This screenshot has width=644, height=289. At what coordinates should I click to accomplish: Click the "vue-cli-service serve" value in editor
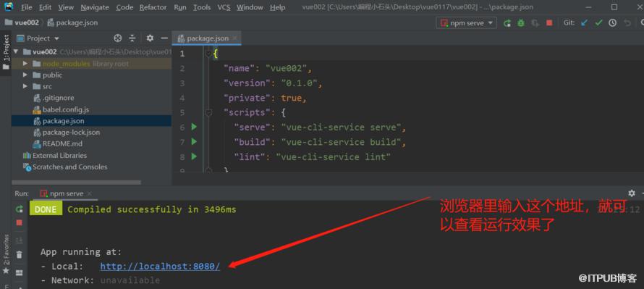pos(341,127)
